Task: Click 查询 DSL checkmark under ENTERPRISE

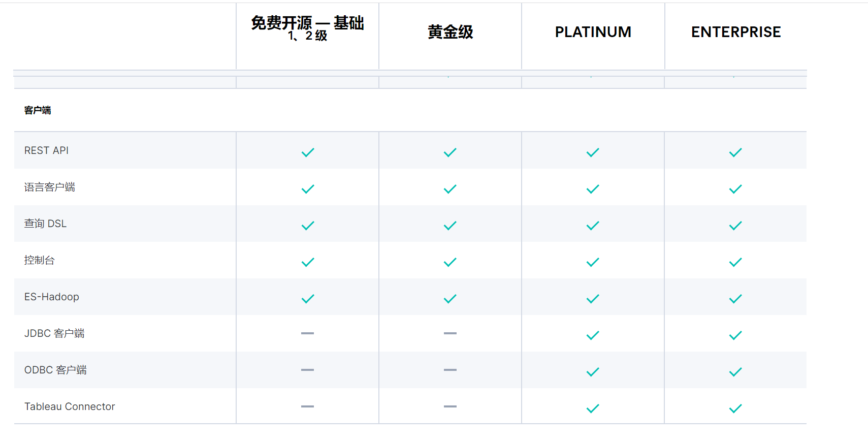Action: (735, 226)
